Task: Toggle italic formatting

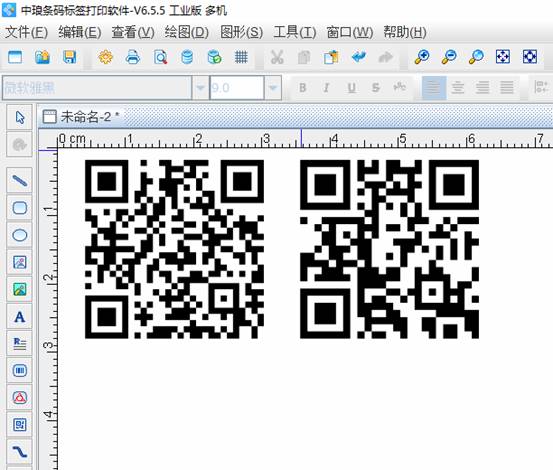Action: pyautogui.click(x=327, y=87)
